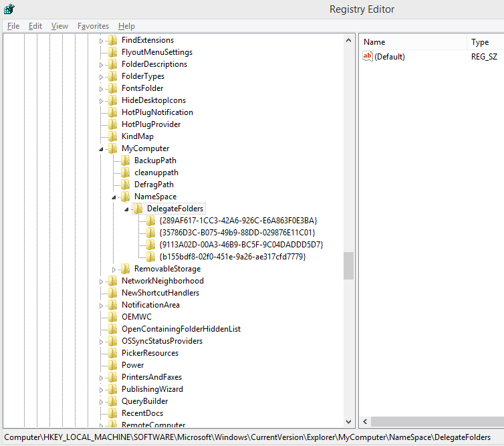
Task: Select the cleanuppath registry key
Action: 156,173
